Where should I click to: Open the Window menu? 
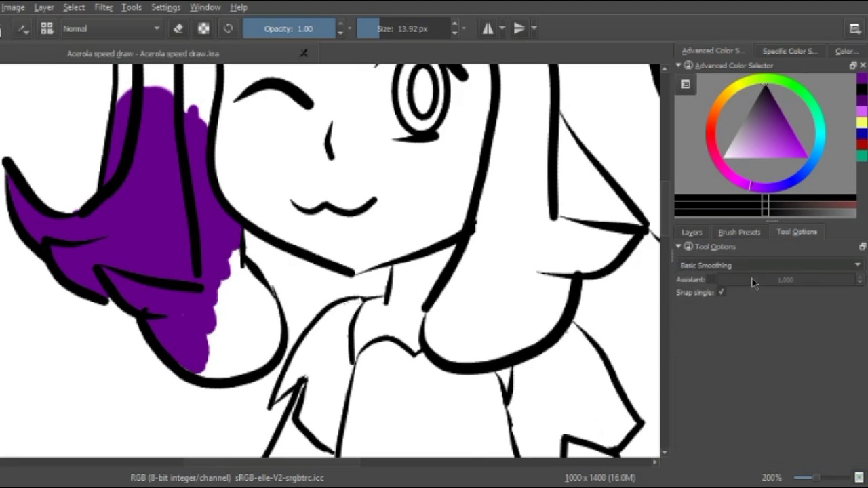205,7
